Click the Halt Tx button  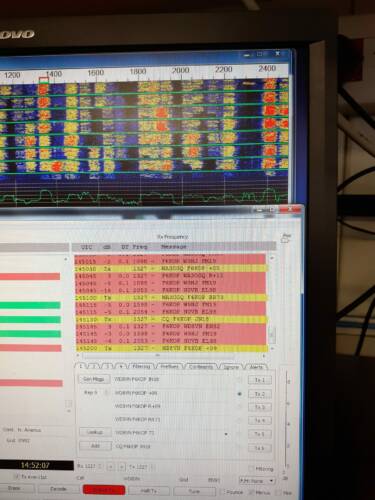click(149, 491)
